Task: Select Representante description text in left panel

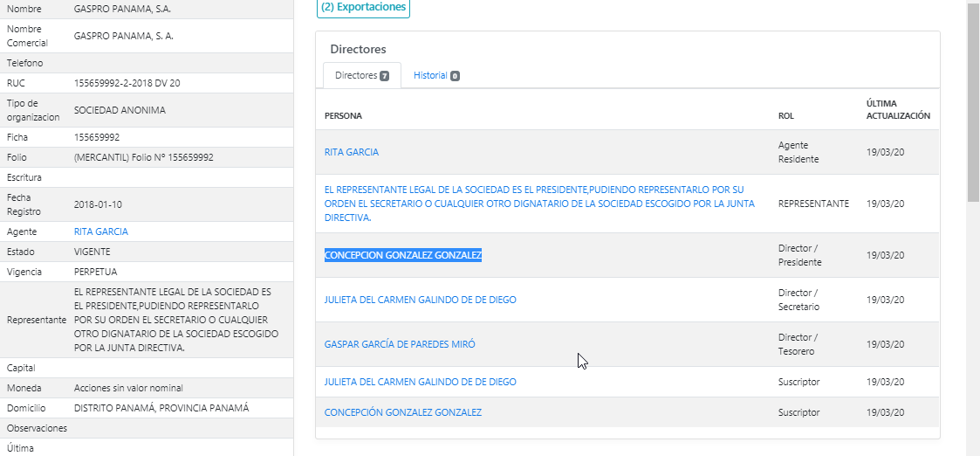Action: [175, 320]
